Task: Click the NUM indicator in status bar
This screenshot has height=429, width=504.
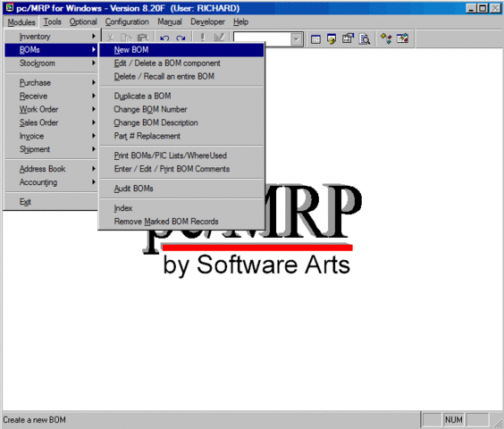Action: point(454,420)
